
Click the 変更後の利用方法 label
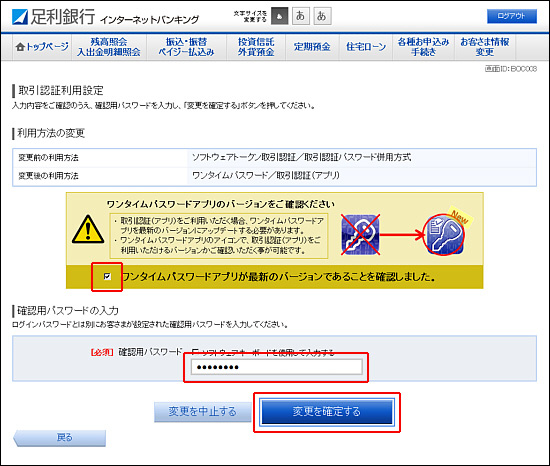pos(48,176)
